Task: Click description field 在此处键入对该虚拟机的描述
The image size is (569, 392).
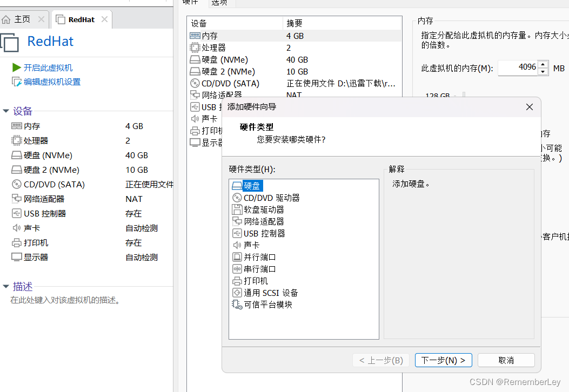Action: point(65,300)
